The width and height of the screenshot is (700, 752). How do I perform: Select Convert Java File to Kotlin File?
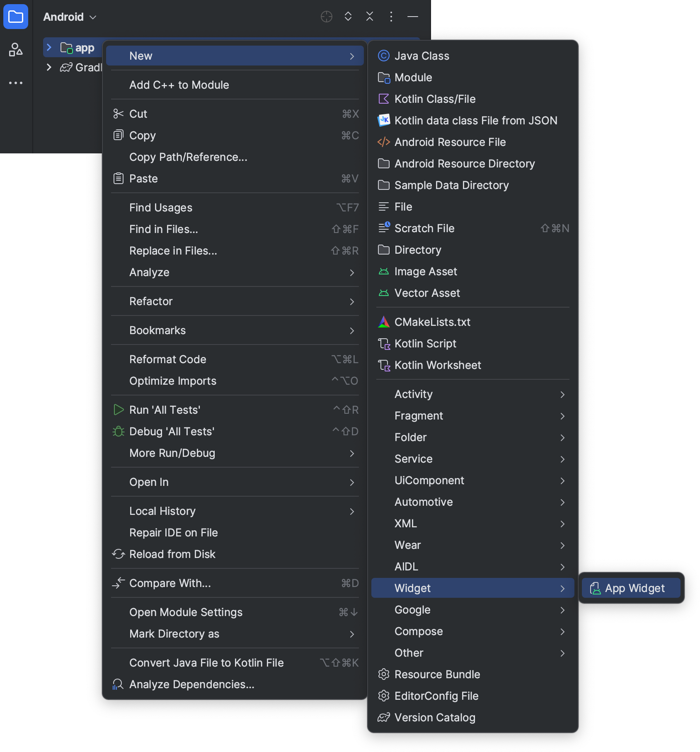(235, 662)
